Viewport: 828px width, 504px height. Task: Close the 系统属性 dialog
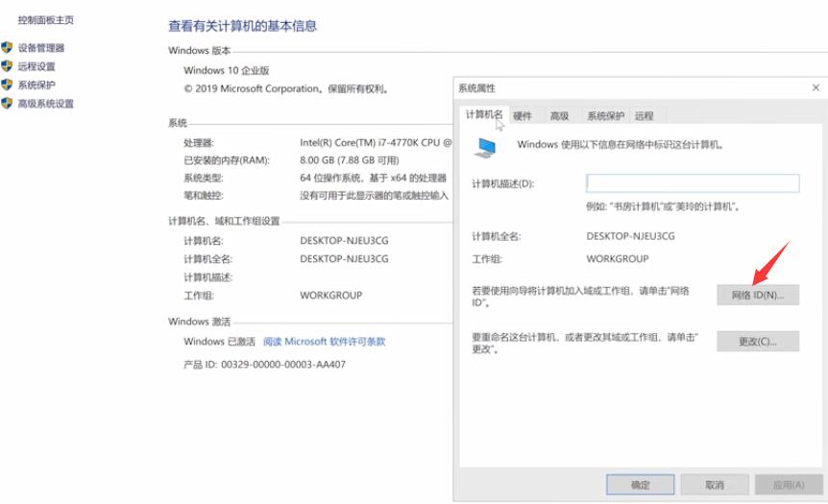click(816, 87)
